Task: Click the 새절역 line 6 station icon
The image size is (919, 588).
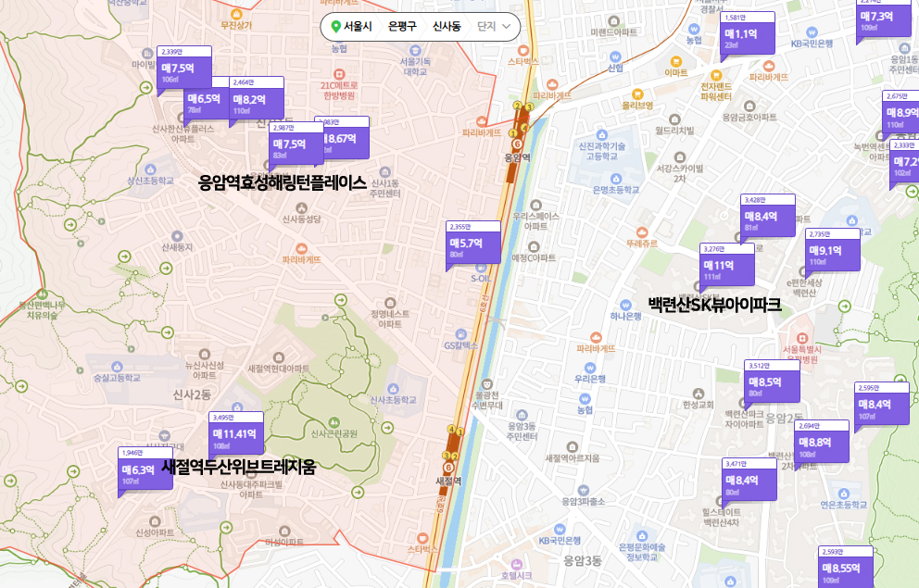Action: (448, 467)
